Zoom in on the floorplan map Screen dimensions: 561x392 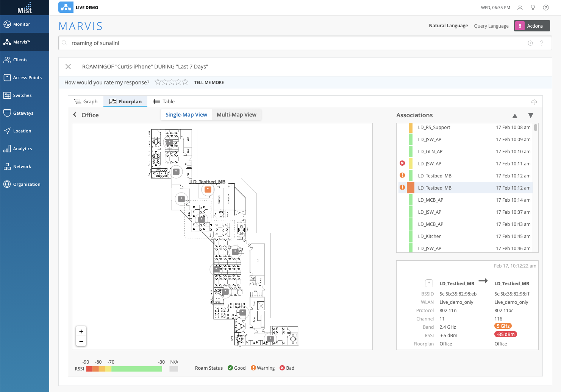pos(81,331)
